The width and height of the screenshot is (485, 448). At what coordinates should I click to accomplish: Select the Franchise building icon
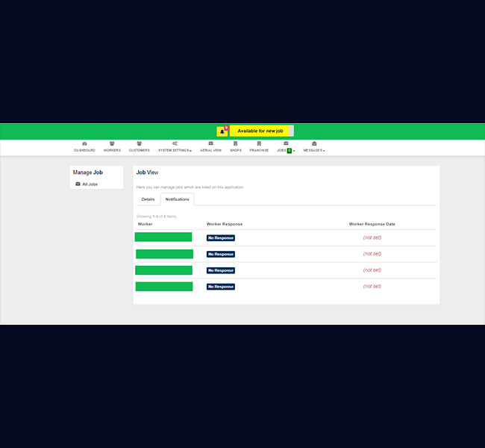[x=259, y=143]
